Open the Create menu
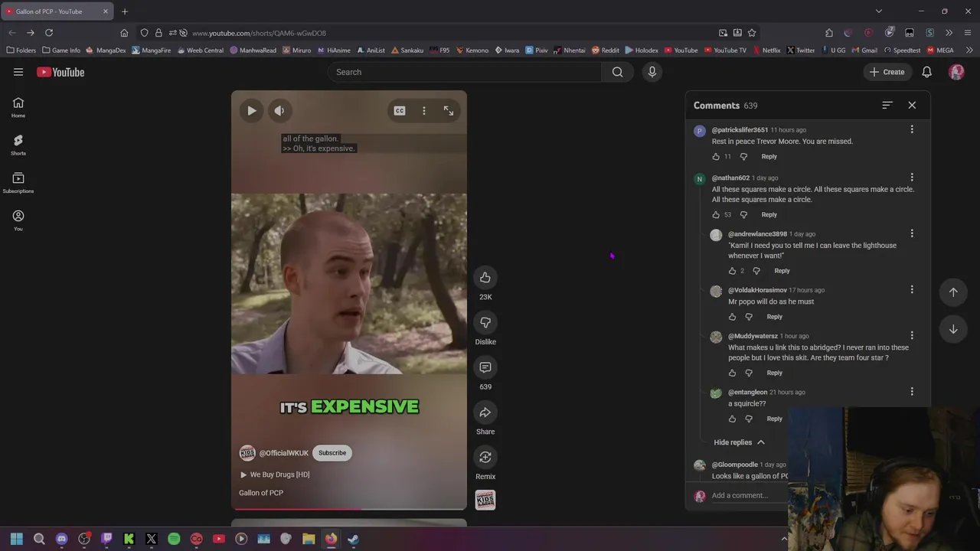 [887, 72]
